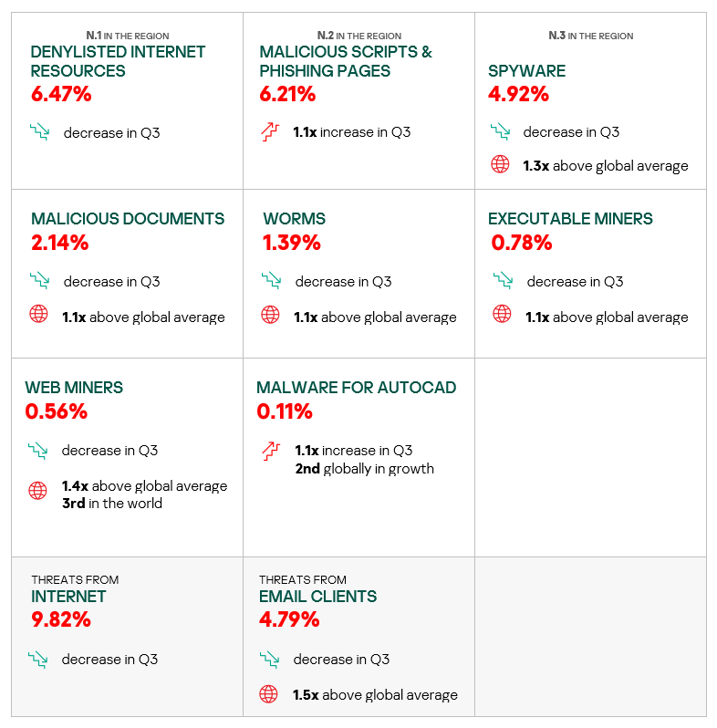Select the Malicious Documents heading
The image size is (717, 728).
coord(128,219)
